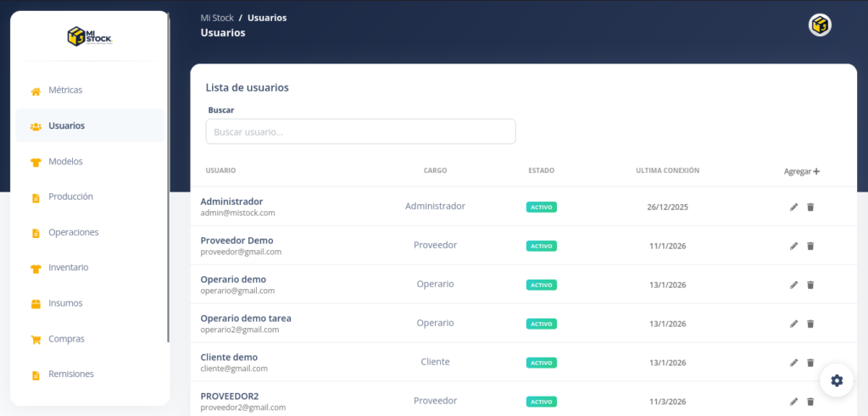
Task: Select Inventario in the sidebar
Action: 68,268
